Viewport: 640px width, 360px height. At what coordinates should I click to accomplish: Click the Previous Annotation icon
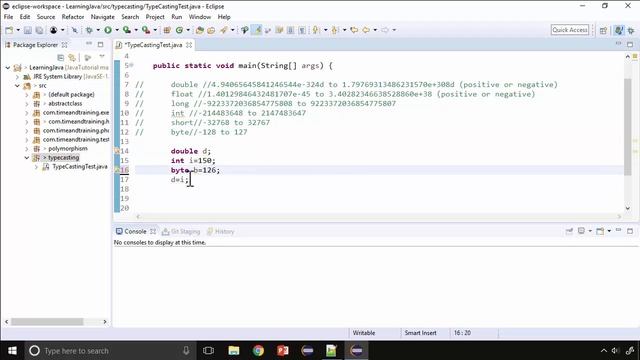(335, 30)
